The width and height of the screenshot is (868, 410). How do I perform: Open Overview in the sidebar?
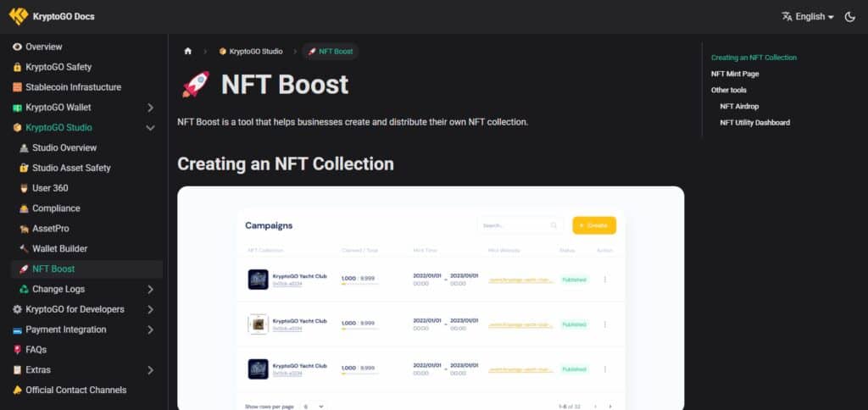(x=44, y=47)
